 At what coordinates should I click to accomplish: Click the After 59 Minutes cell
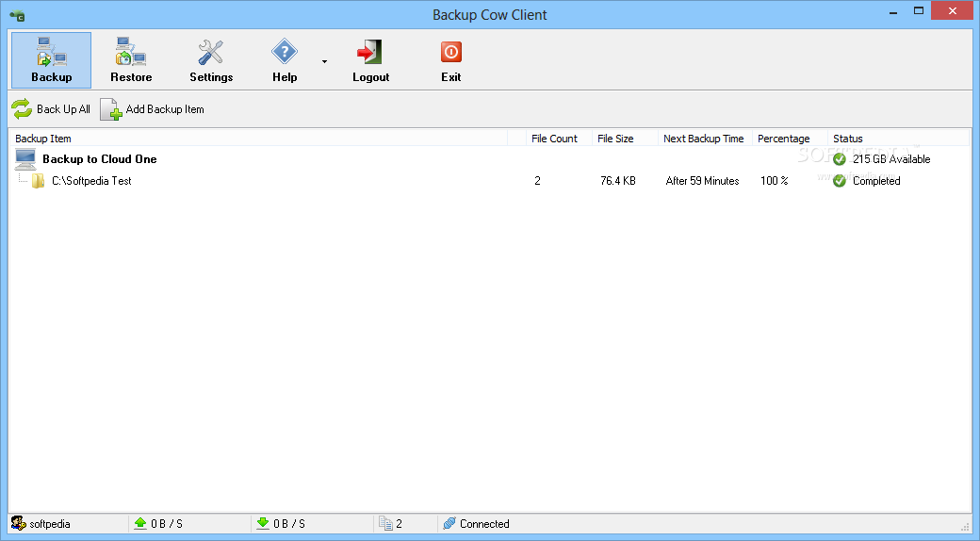(703, 181)
